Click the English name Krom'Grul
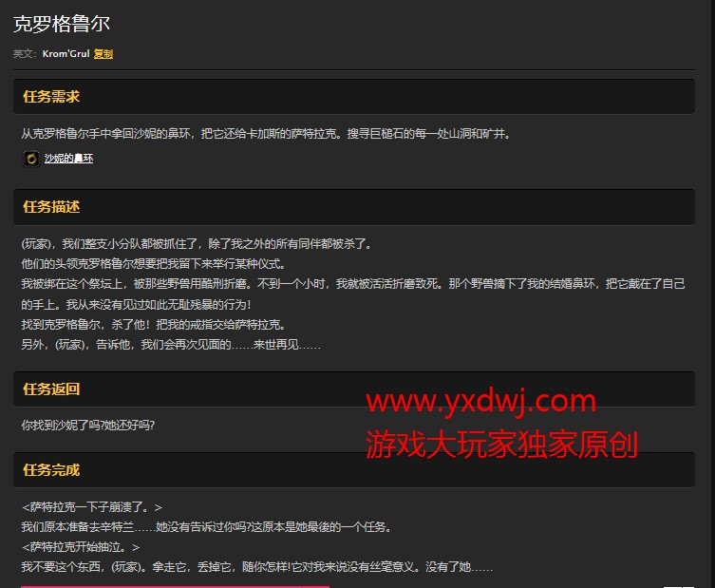The image size is (715, 588). click(66, 54)
